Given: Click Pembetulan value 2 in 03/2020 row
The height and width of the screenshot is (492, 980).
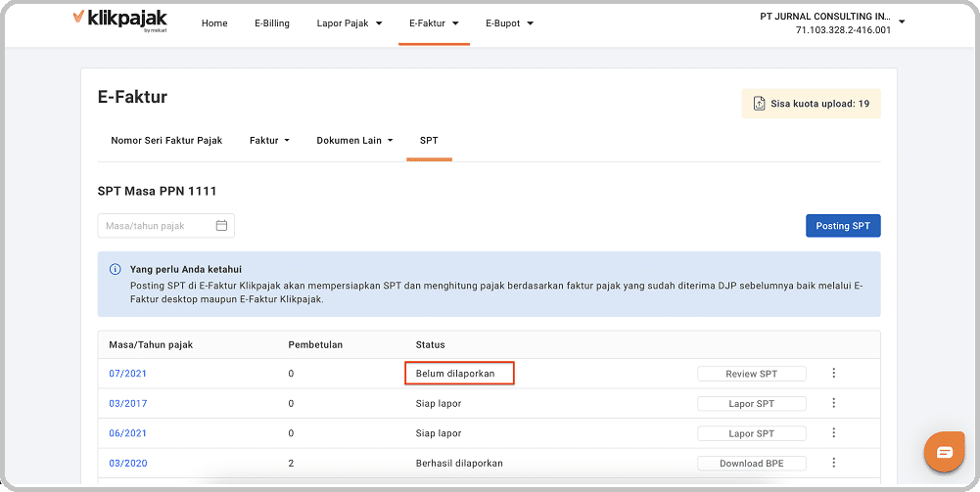Looking at the screenshot, I should tap(291, 464).
